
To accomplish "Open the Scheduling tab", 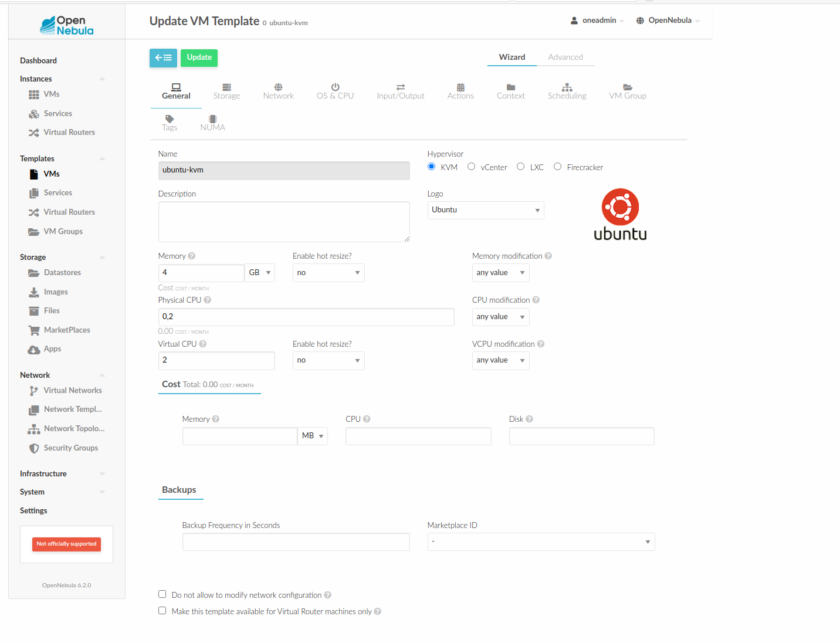I will pyautogui.click(x=567, y=92).
